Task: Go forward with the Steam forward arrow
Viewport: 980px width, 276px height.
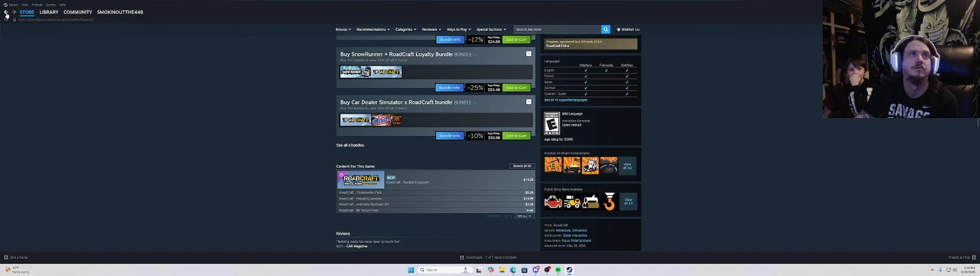Action: click(x=14, y=12)
